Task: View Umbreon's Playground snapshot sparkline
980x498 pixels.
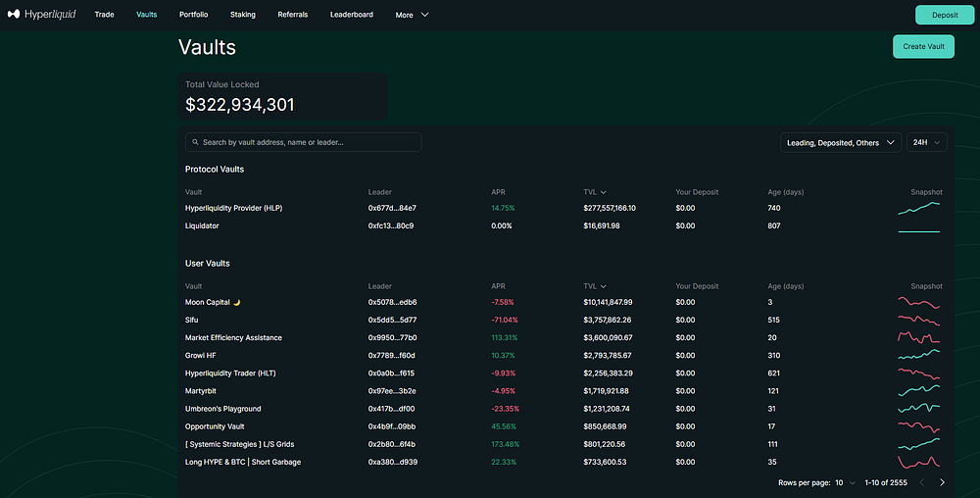Action: 919,409
